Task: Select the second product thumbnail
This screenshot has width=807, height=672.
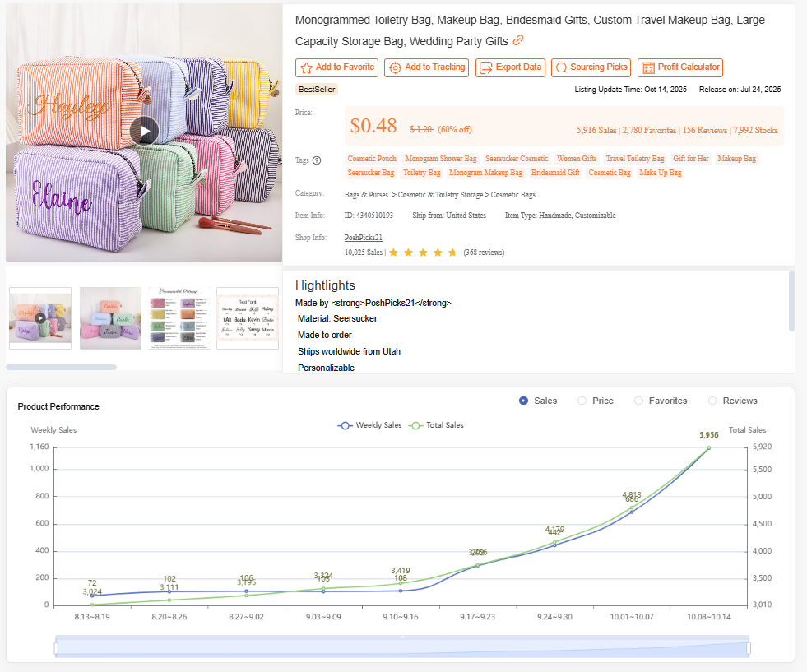Action: click(109, 318)
